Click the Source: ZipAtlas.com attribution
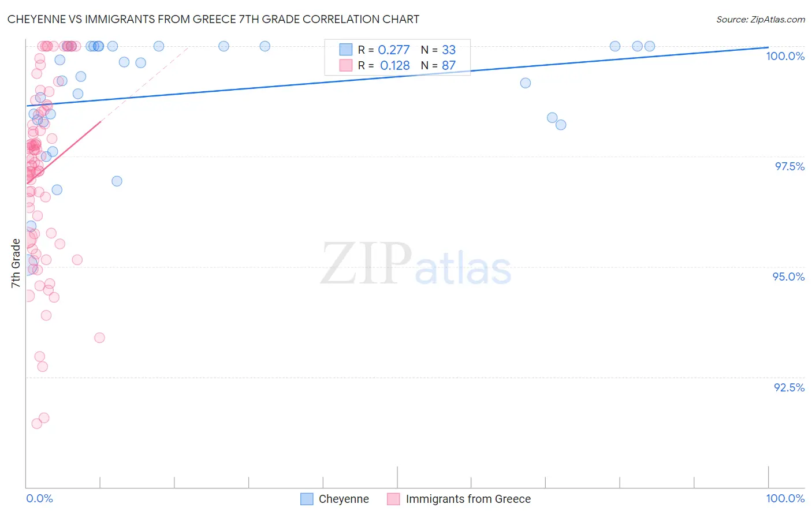812x515 pixels. [x=761, y=19]
